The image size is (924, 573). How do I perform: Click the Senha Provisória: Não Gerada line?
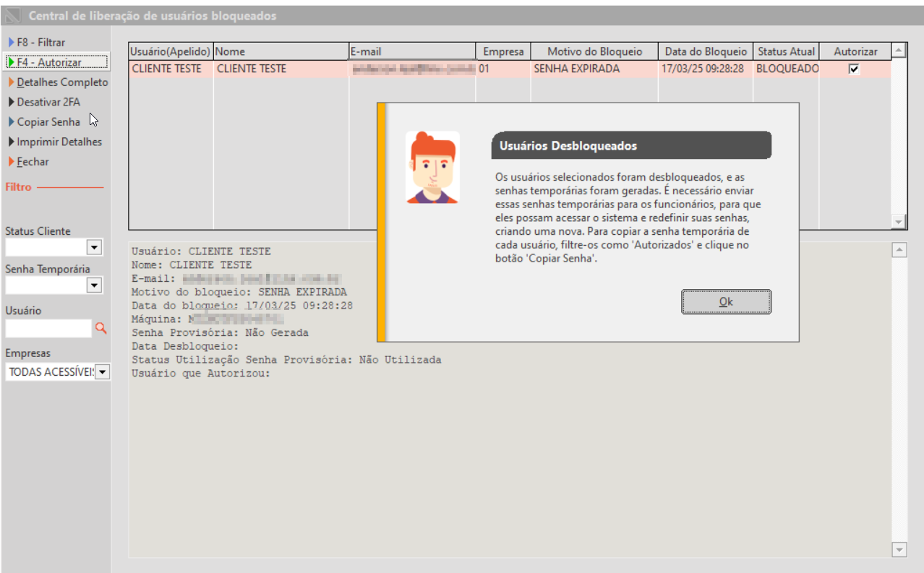pos(220,333)
